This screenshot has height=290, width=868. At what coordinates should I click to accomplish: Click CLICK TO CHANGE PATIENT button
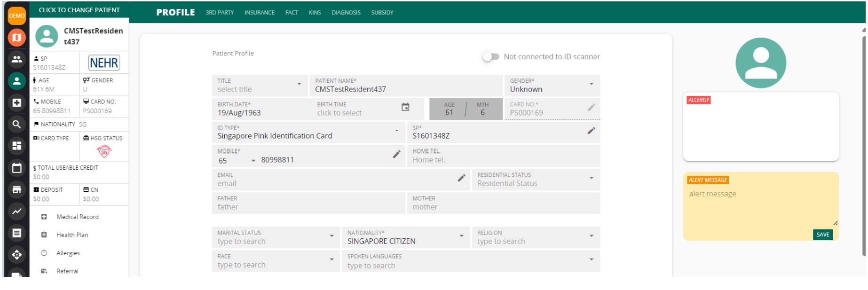pyautogui.click(x=79, y=10)
